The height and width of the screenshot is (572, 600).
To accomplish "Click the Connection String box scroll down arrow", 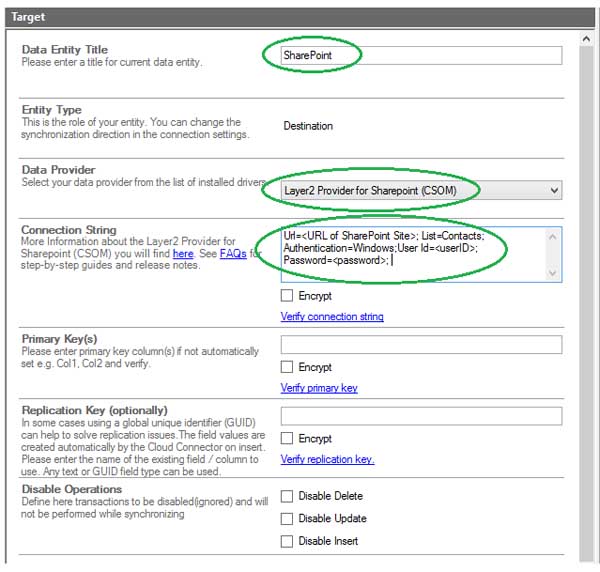I will [x=553, y=272].
